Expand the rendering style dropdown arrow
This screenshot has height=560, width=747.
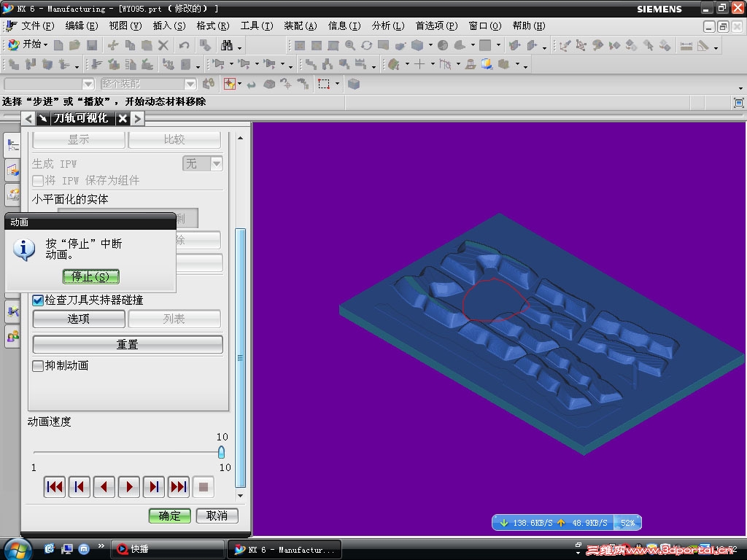[430, 46]
